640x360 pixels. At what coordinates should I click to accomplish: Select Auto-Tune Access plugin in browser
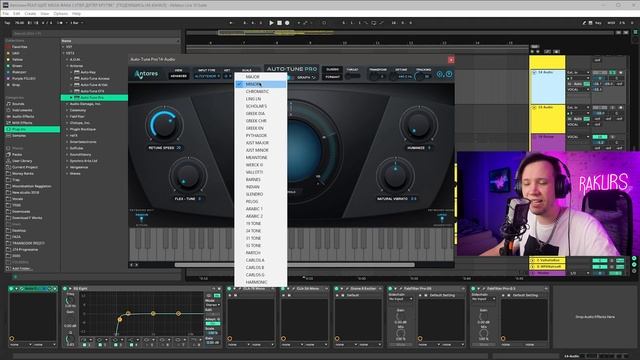click(x=95, y=78)
